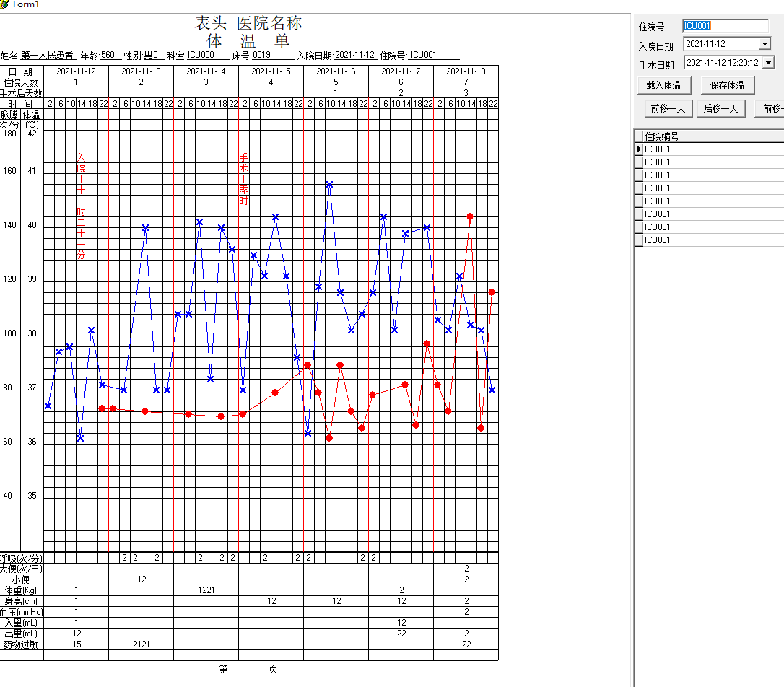Image resolution: width=784 pixels, height=687 pixels.
Task: Click the 身高(cm) row label
Action: pos(21,601)
